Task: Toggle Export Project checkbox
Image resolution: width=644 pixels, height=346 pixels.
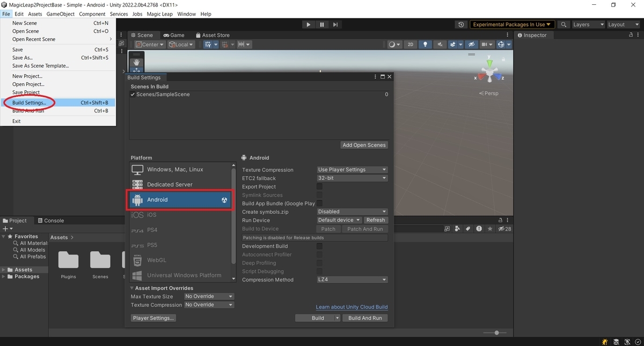Action: click(x=319, y=186)
